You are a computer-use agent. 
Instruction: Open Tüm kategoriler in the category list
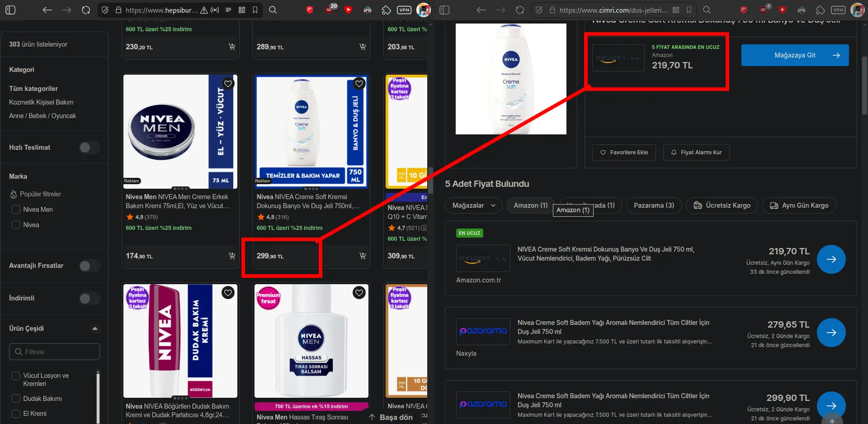[x=33, y=89]
